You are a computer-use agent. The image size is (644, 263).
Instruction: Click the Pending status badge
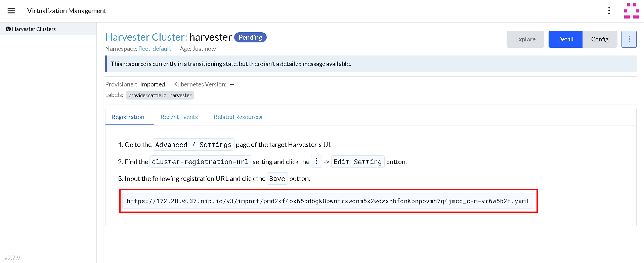point(250,37)
